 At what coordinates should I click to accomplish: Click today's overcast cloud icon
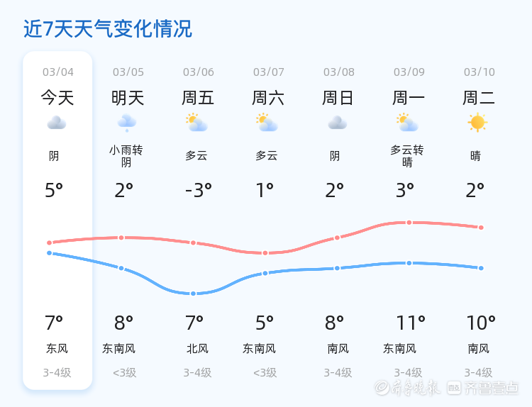click(x=57, y=123)
